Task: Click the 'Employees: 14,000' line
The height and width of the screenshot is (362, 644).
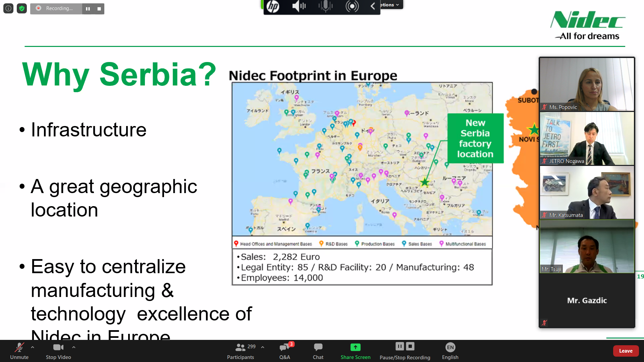Action: 280,278
